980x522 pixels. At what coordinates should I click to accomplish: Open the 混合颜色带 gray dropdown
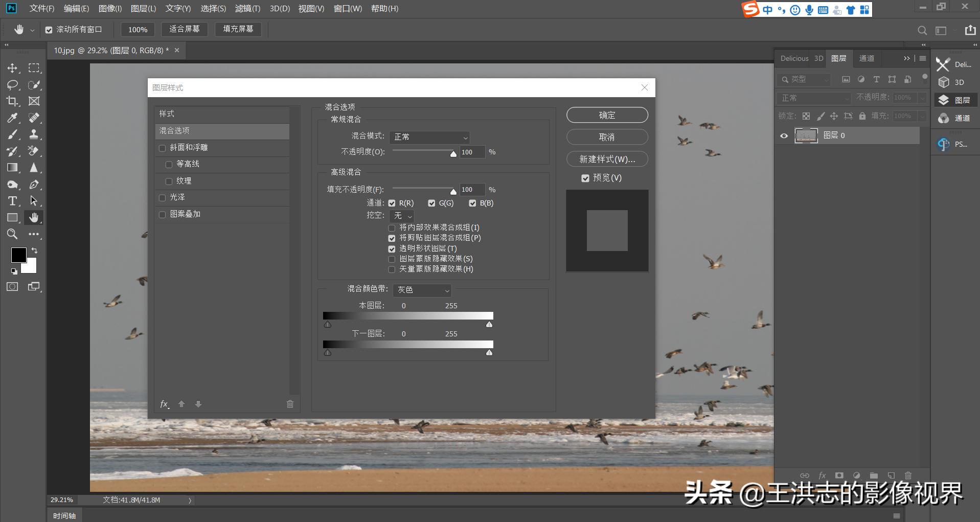tap(421, 290)
